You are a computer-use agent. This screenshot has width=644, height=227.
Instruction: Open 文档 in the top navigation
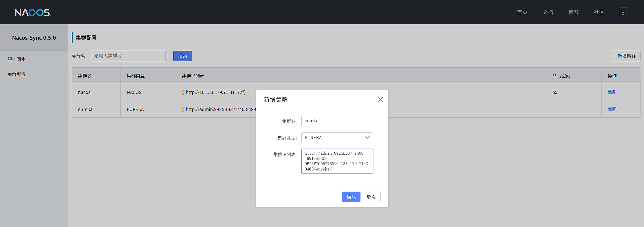coord(548,12)
